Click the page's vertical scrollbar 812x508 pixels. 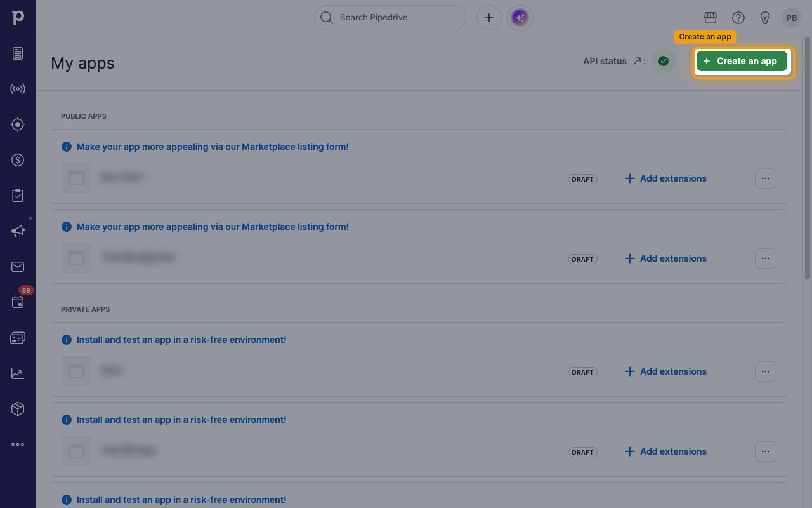(808, 159)
